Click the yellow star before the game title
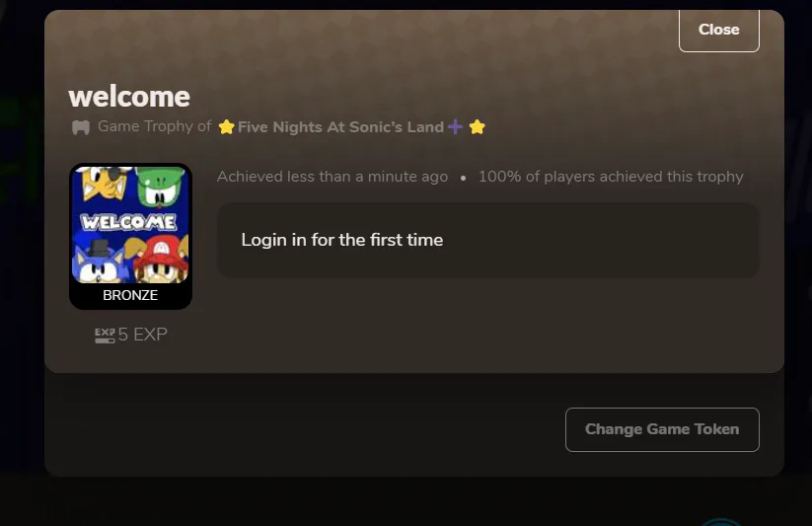 pyautogui.click(x=226, y=127)
